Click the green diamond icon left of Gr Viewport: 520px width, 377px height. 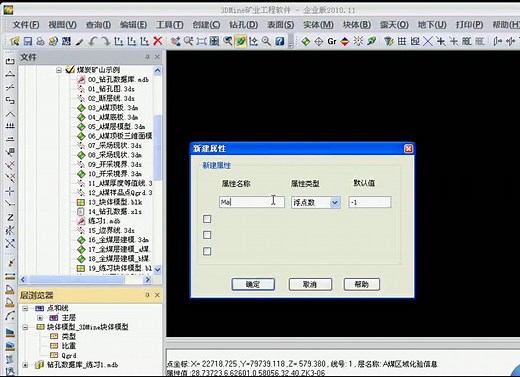click(x=306, y=41)
